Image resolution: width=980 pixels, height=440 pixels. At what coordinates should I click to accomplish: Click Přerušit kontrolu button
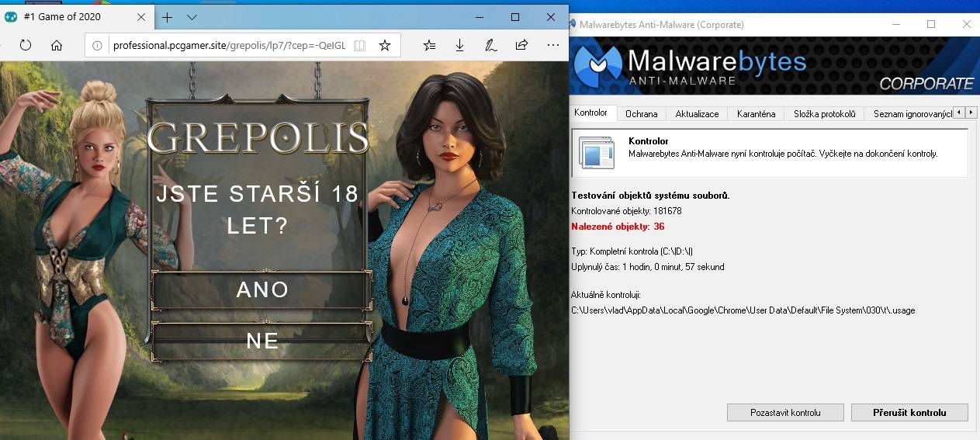909,413
